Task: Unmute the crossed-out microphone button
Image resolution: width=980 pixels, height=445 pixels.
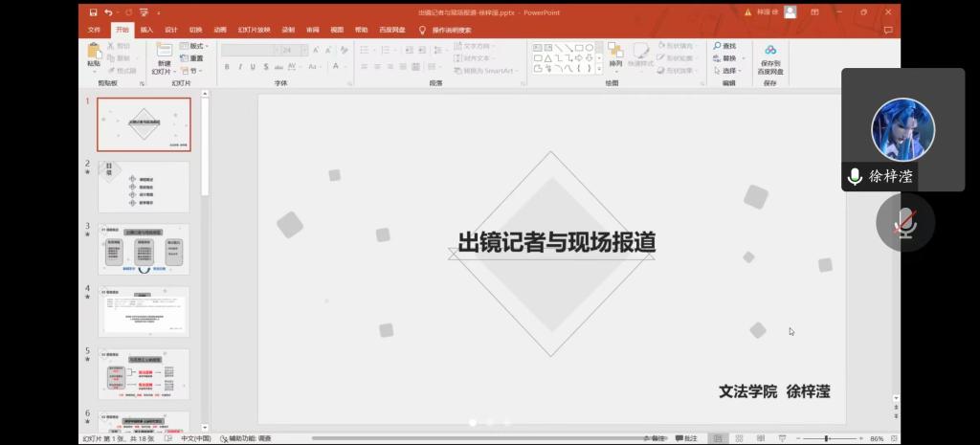Action: pos(903,224)
